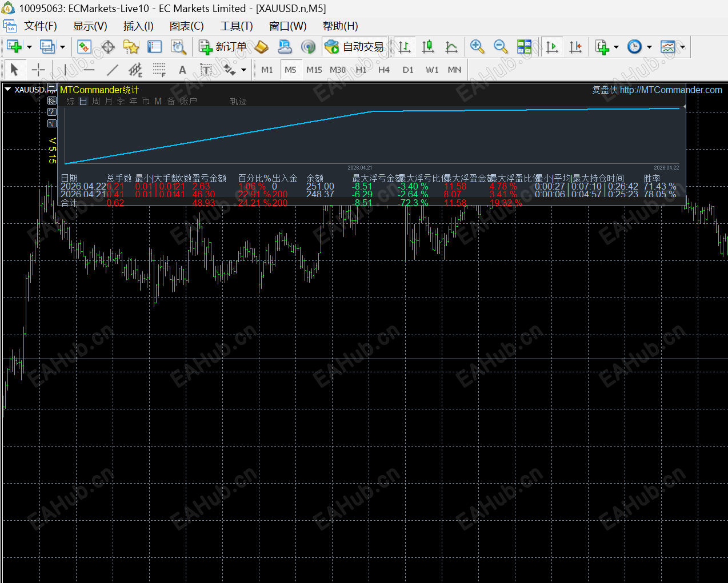Viewport: 728px width, 583px height.
Task: Open the Navigator favorites folder icon
Action: coord(131,47)
